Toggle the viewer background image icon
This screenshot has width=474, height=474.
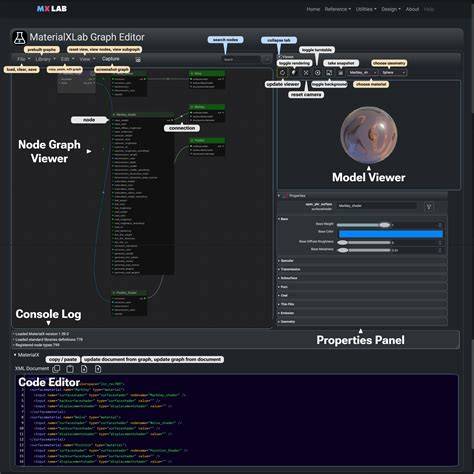coord(329,72)
